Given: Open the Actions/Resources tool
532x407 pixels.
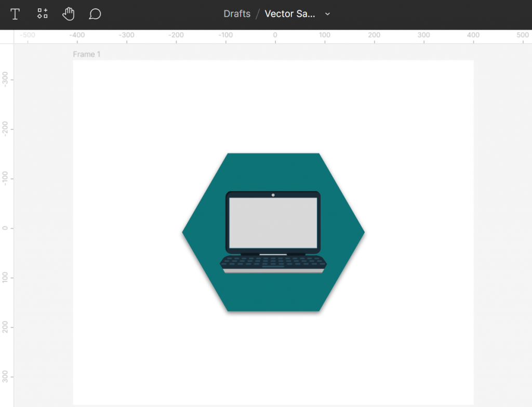Looking at the screenshot, I should tap(42, 14).
